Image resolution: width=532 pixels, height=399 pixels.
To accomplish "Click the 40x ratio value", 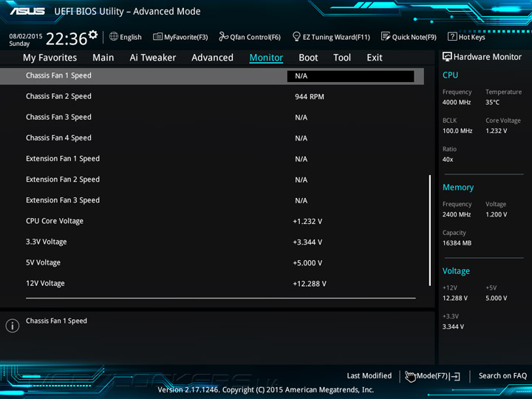I will coord(448,160).
